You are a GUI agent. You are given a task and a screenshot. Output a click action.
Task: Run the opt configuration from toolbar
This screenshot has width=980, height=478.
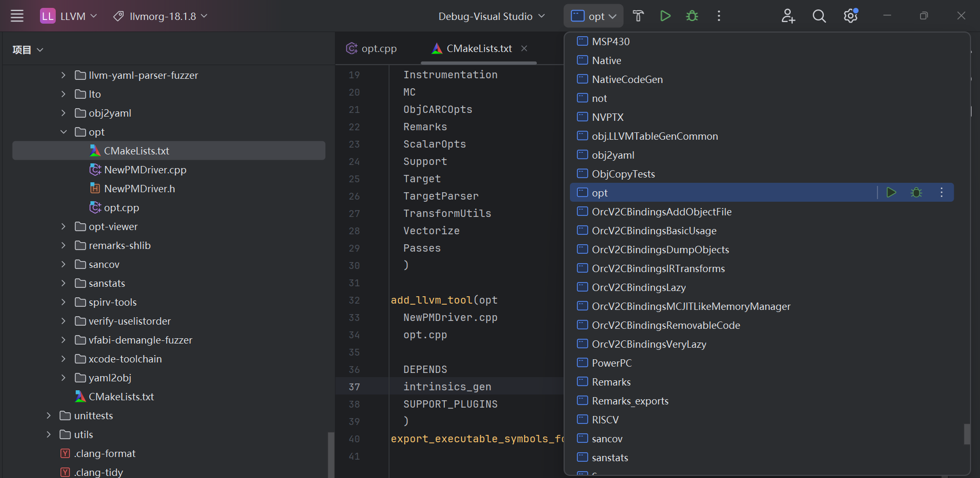[665, 16]
